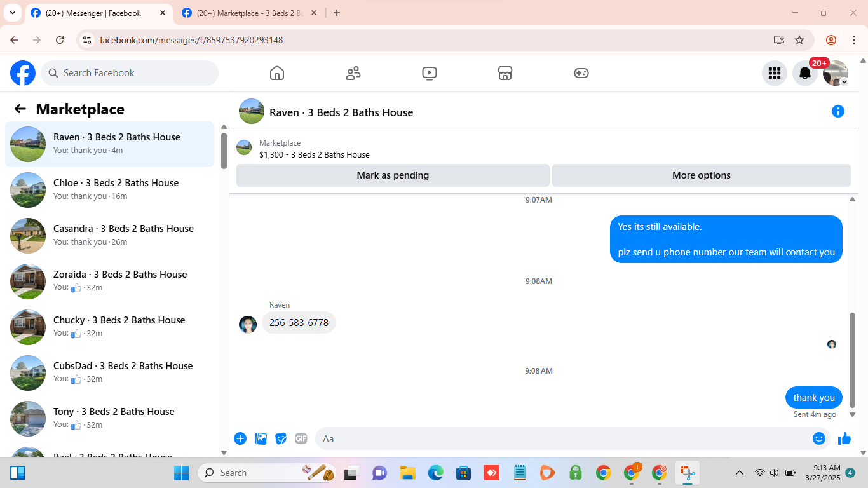Open the Raven conversation in the list
Screen dimensions: 868x488
tap(110, 144)
